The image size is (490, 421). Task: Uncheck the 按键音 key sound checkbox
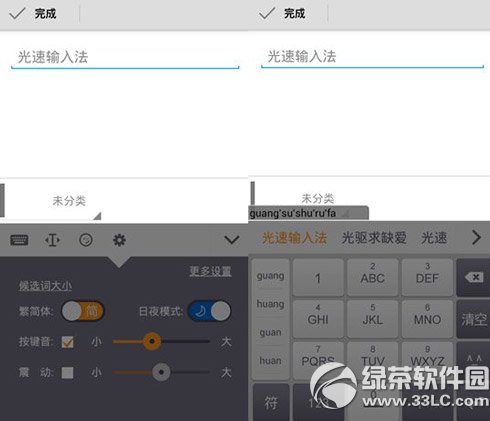click(x=67, y=342)
